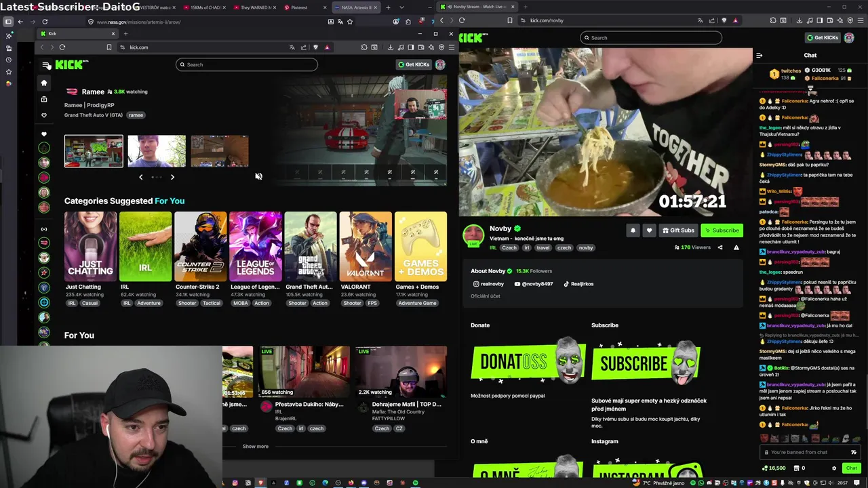The image size is (868, 488).
Task: Open chat identity icon in message box
Action: click(x=853, y=452)
